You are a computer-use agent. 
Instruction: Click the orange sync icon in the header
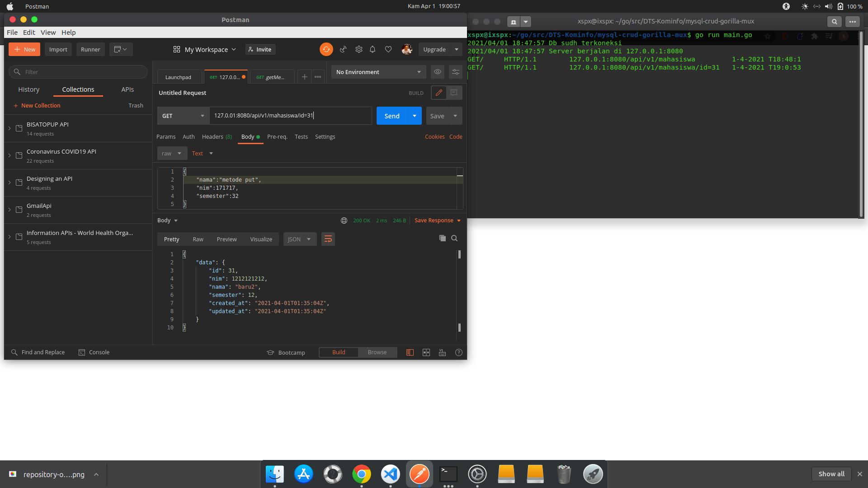point(326,49)
